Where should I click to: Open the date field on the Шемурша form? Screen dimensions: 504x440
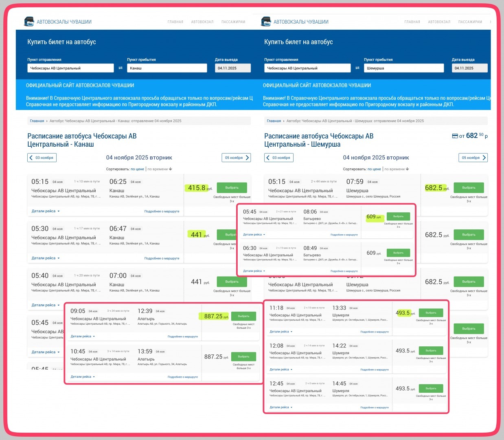pyautogui.click(x=469, y=68)
